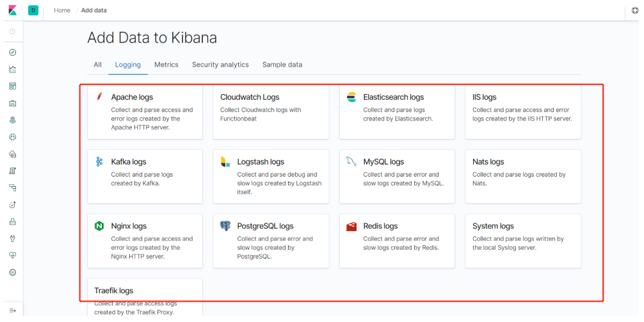Click the help icon in top-right corner
The image size is (644, 322).
click(634, 10)
